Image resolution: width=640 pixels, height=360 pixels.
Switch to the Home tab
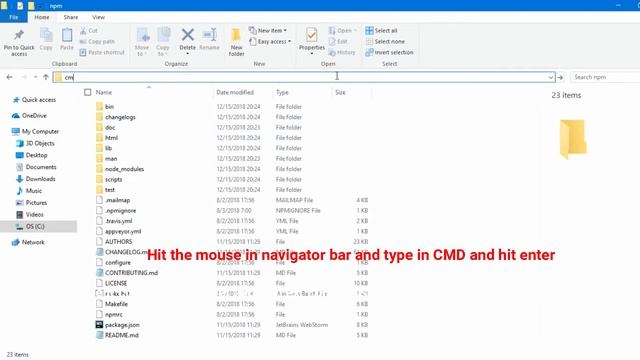pos(42,17)
